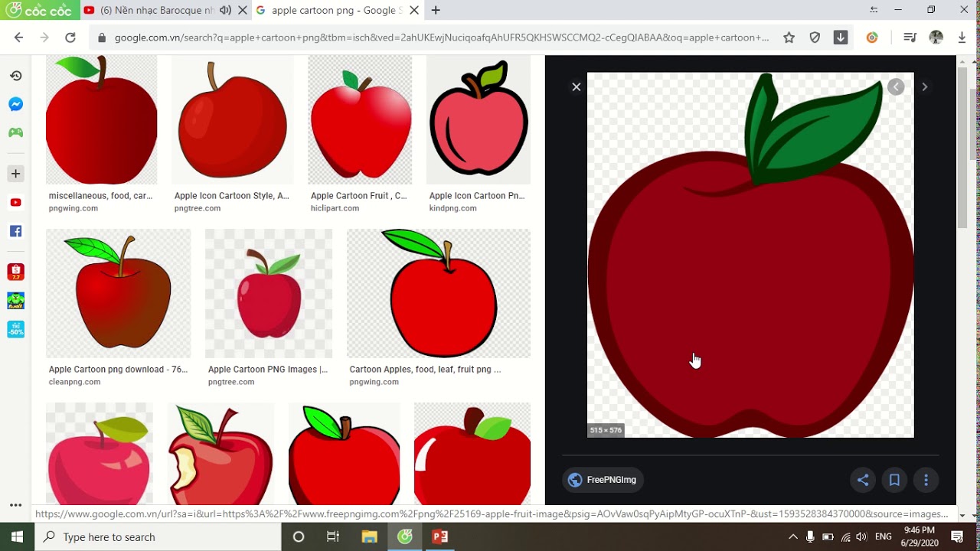Open the Apple Icon Cartoon Style pngtree result
Screen dimensions: 980x551
[x=232, y=196]
